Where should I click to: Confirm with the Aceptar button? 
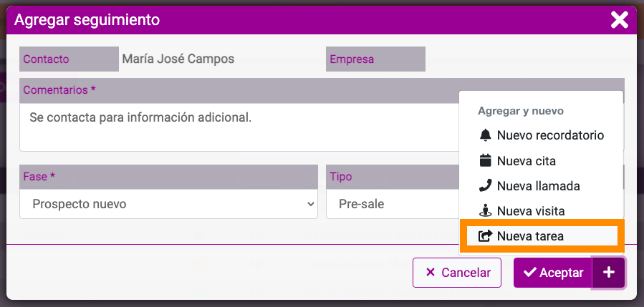tap(553, 273)
